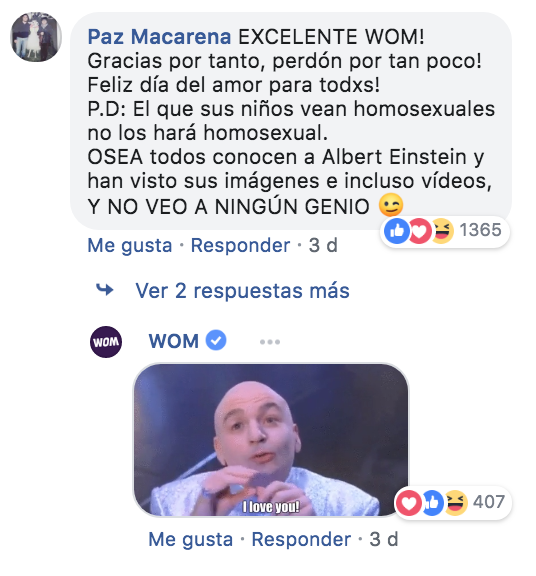Reply to WOM's GIF comment via Responder

coord(301,539)
